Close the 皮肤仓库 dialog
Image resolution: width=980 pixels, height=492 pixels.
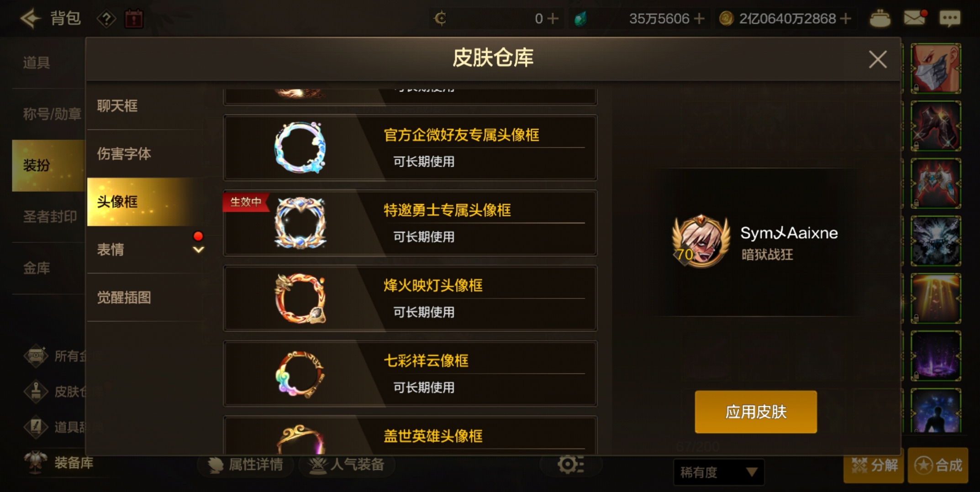877,59
